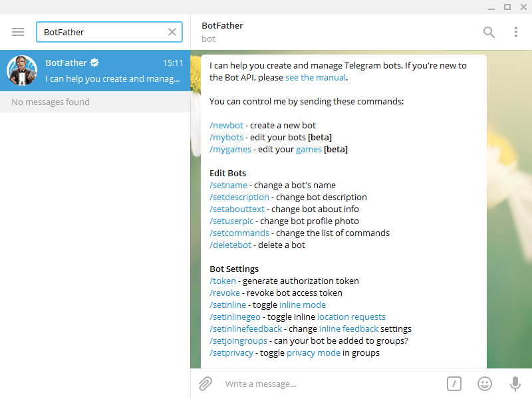Click the /token command
Viewport: 532px width, 399px height.
pyautogui.click(x=223, y=281)
